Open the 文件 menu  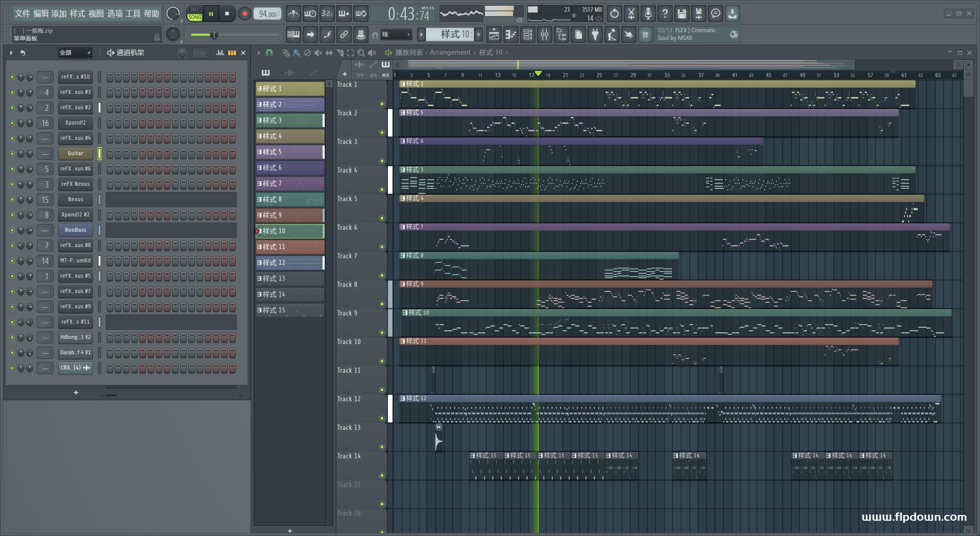click(22, 14)
